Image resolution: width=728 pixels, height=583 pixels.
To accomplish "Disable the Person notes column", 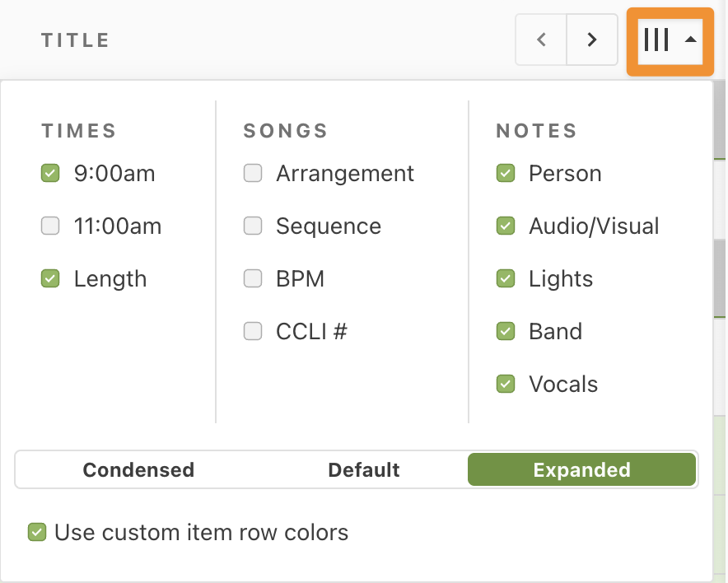I will pyautogui.click(x=506, y=173).
